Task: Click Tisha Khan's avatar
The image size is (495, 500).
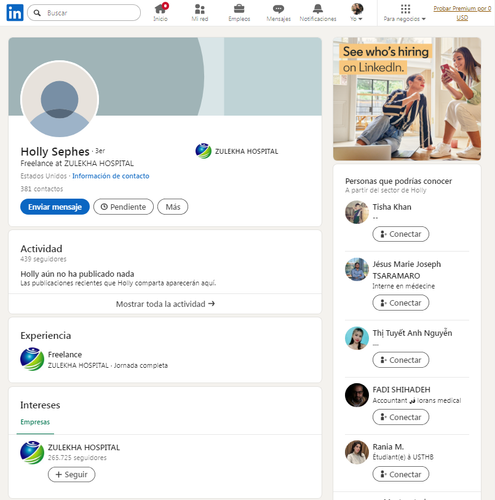Action: coord(357,212)
